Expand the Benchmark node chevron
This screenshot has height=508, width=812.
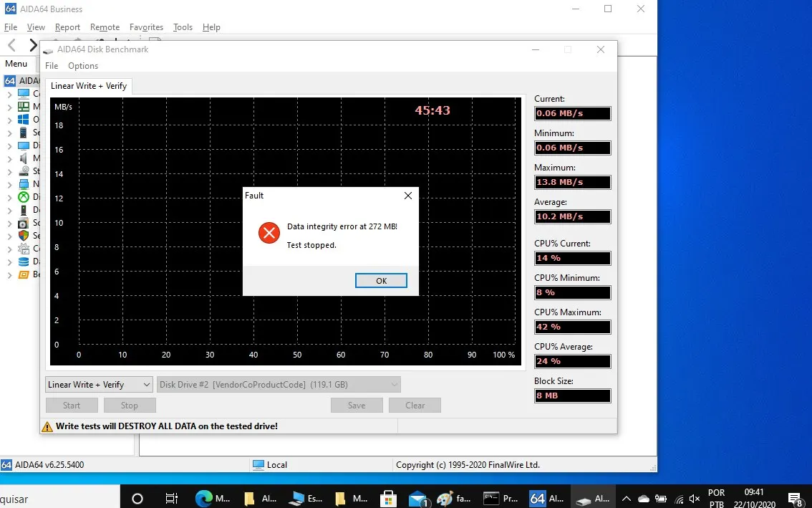9,275
